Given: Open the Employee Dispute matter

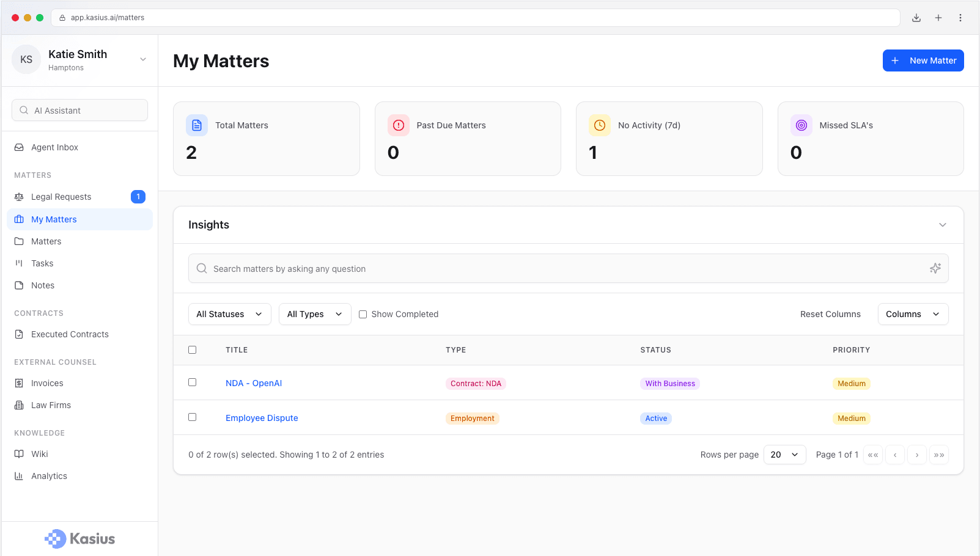Looking at the screenshot, I should click(x=262, y=418).
